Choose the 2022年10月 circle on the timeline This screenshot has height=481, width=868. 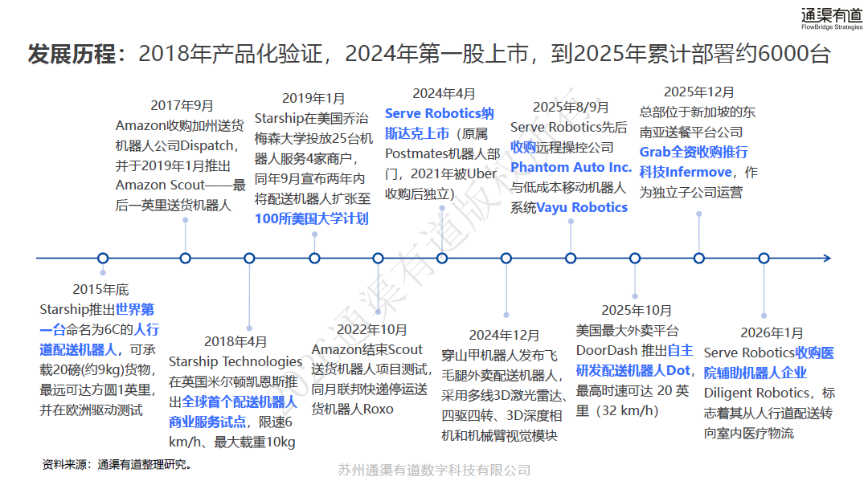pyautogui.click(x=378, y=259)
